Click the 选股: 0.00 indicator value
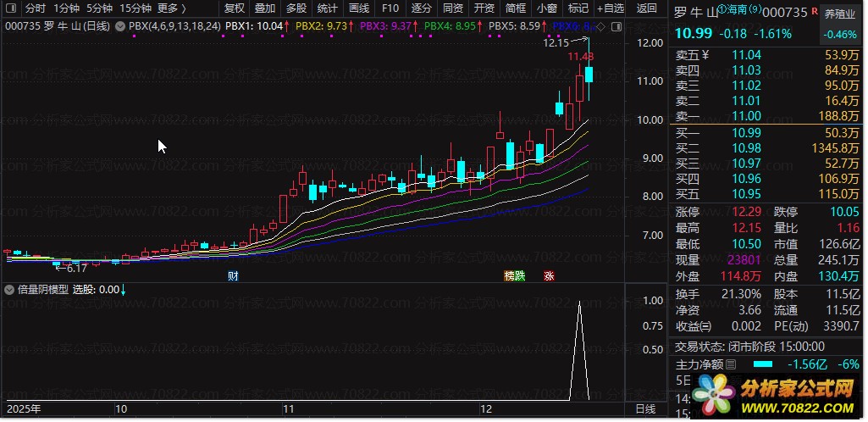Viewport: 868px width, 422px height. click(x=96, y=289)
